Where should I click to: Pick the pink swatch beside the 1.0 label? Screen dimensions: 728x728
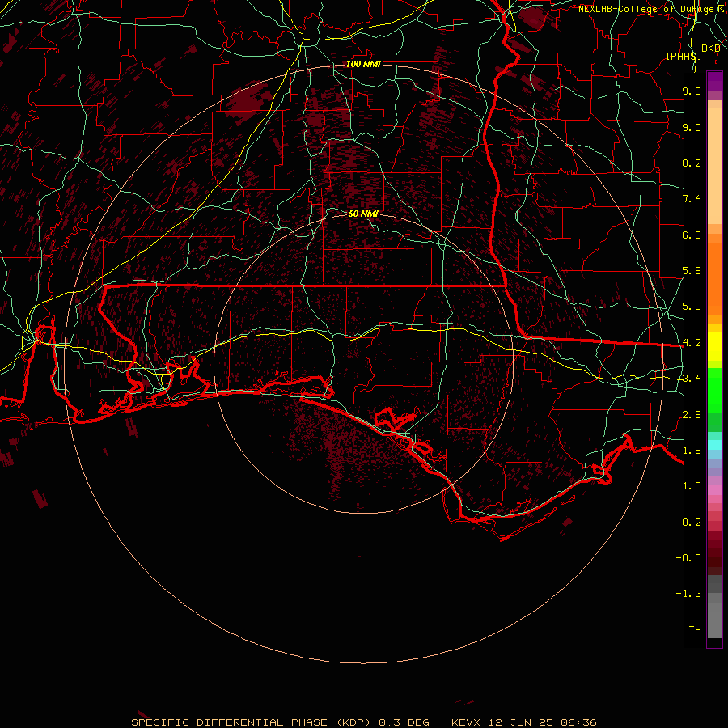714,489
